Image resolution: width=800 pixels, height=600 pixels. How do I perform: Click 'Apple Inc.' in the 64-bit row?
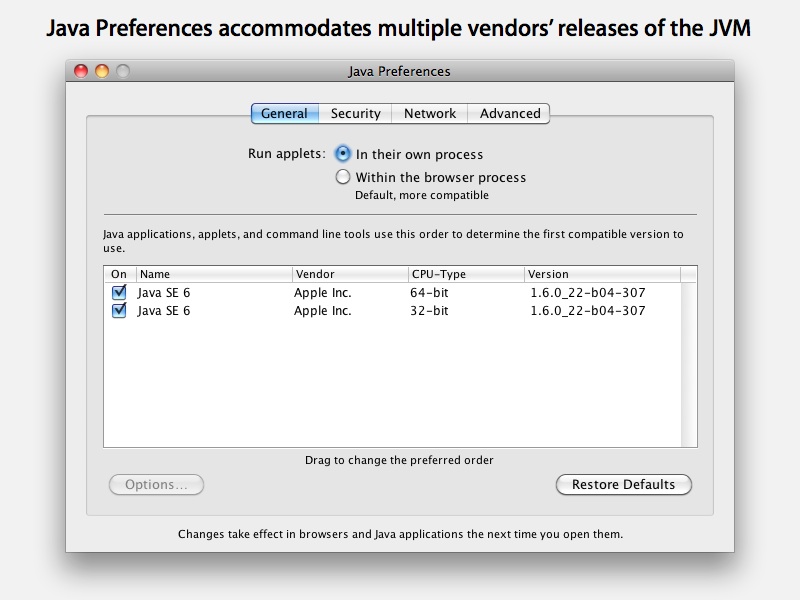point(322,292)
